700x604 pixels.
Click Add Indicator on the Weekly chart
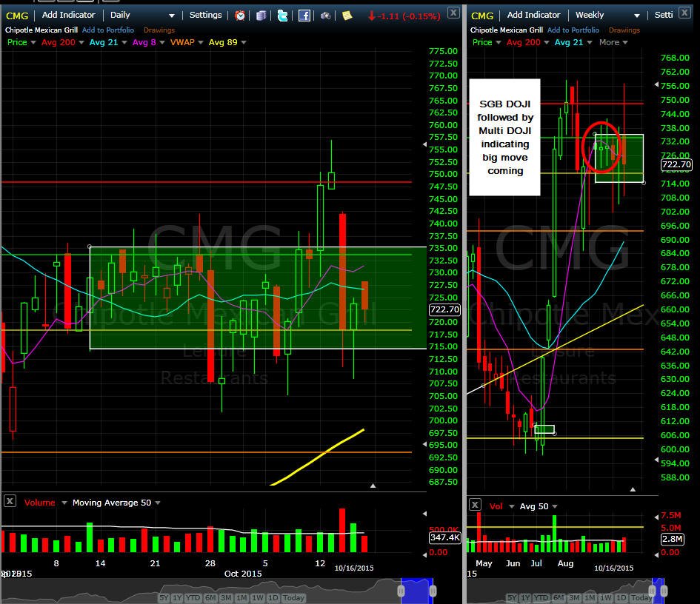click(533, 15)
